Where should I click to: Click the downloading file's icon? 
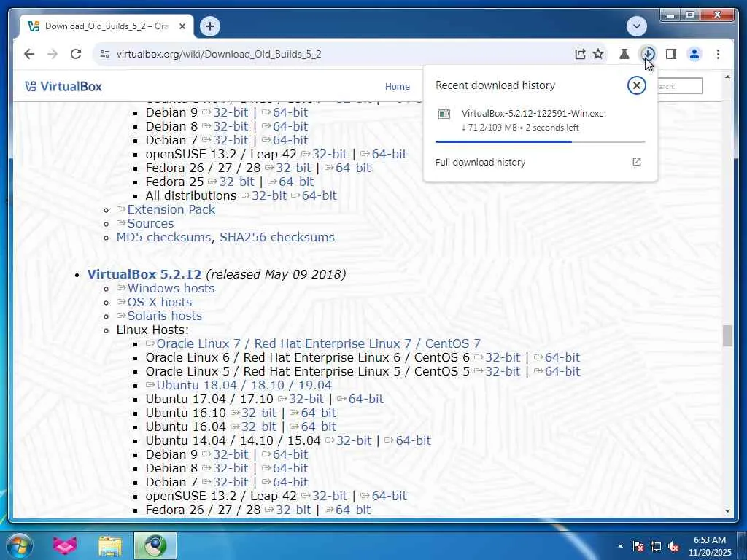coord(444,114)
